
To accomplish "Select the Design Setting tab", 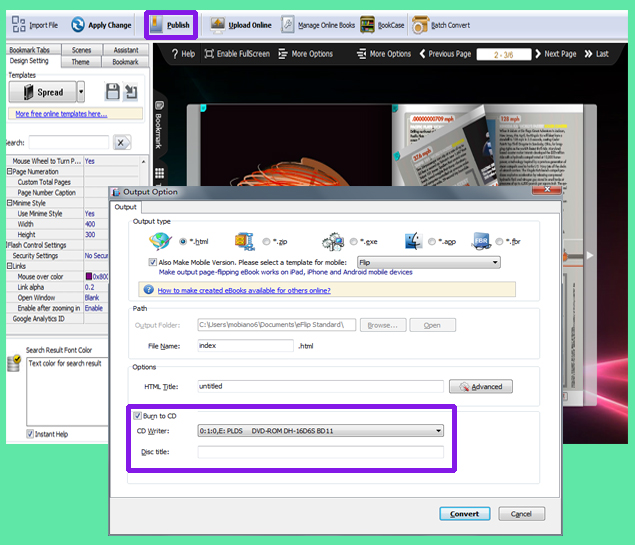I will [29, 61].
